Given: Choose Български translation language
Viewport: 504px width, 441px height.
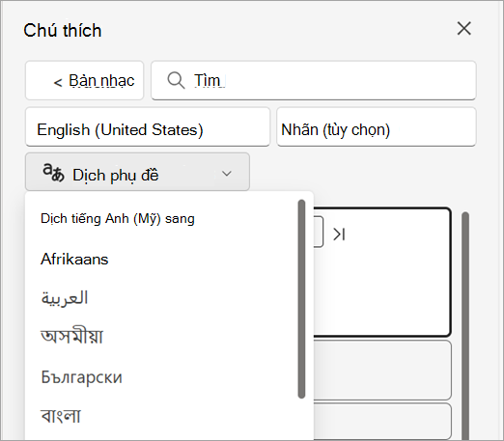Looking at the screenshot, I should [x=81, y=377].
